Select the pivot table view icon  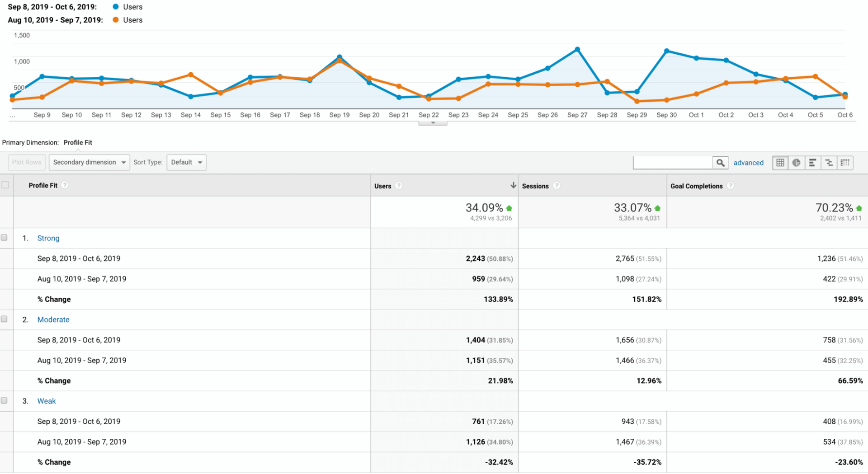click(x=845, y=163)
